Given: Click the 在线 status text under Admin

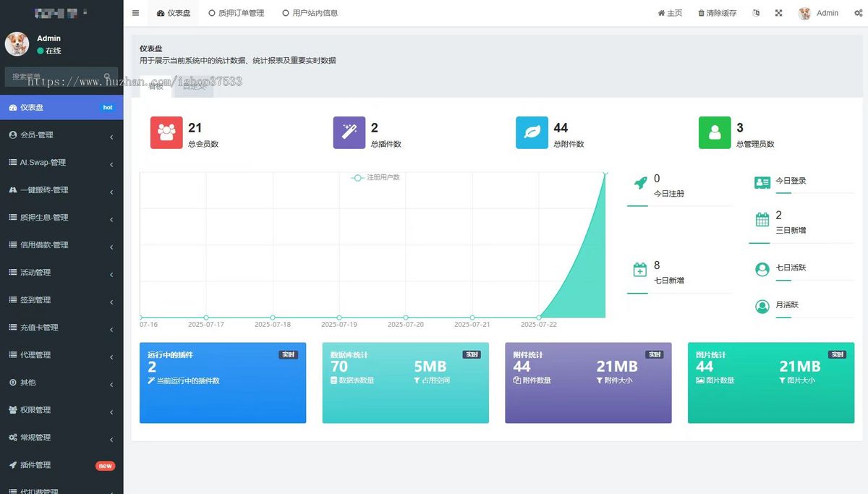Looking at the screenshot, I should pyautogui.click(x=54, y=51).
